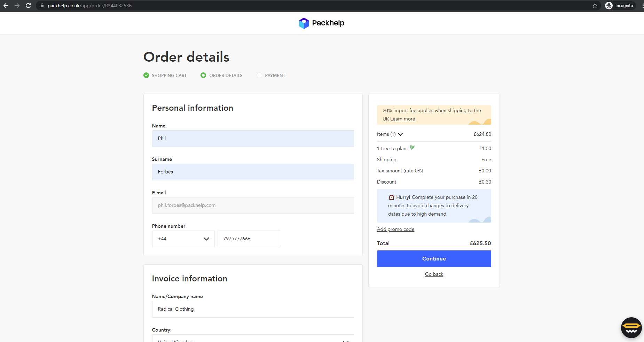Click the tree price £1.00
The height and width of the screenshot is (342, 644).
click(x=485, y=149)
